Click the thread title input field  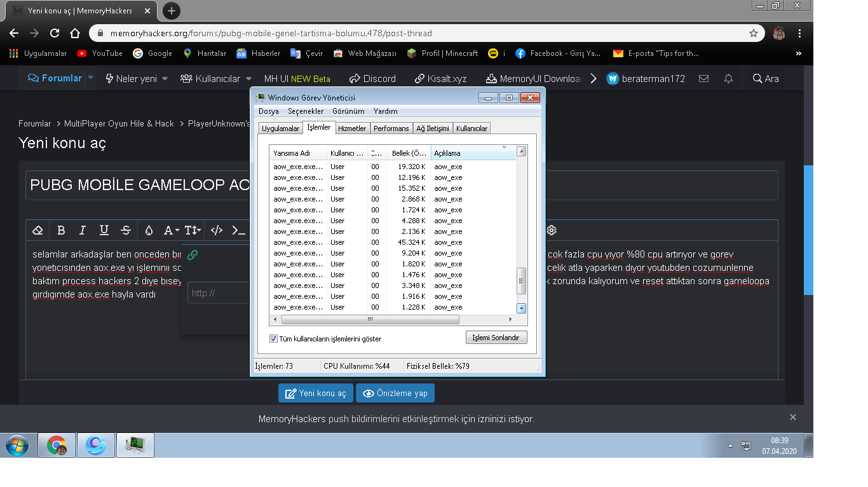pos(402,185)
